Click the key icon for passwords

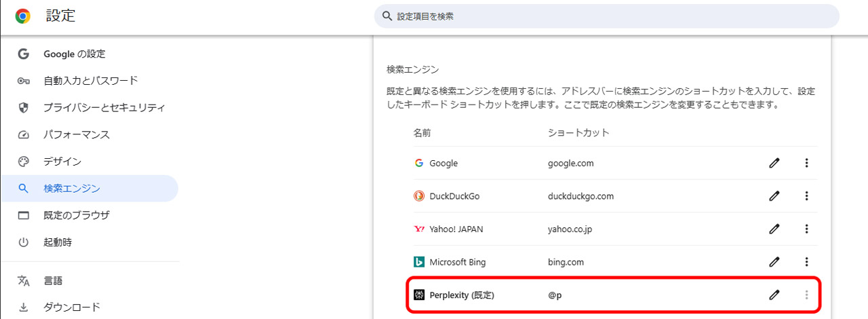(24, 81)
